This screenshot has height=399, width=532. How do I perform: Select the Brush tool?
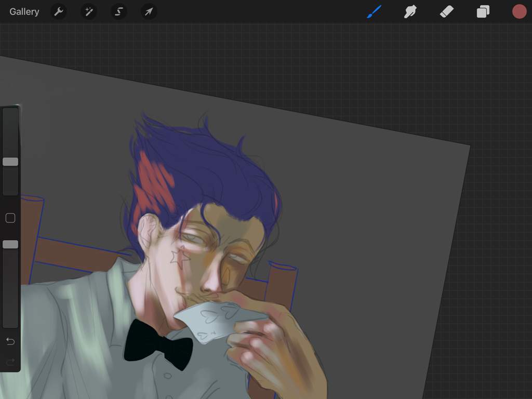pos(374,11)
